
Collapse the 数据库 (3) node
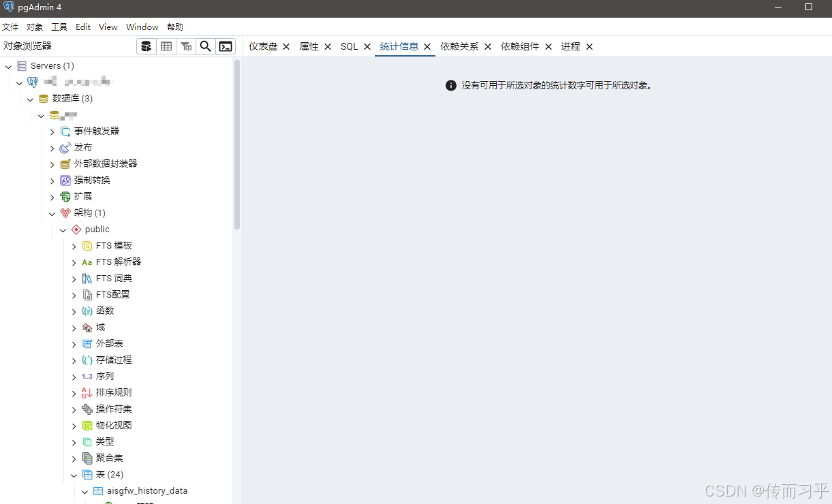click(30, 99)
